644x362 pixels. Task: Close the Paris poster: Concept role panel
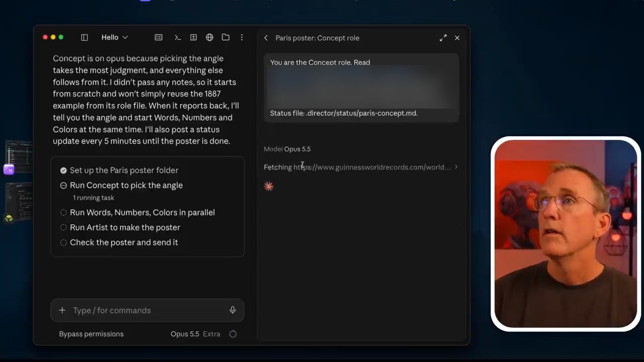coord(457,38)
